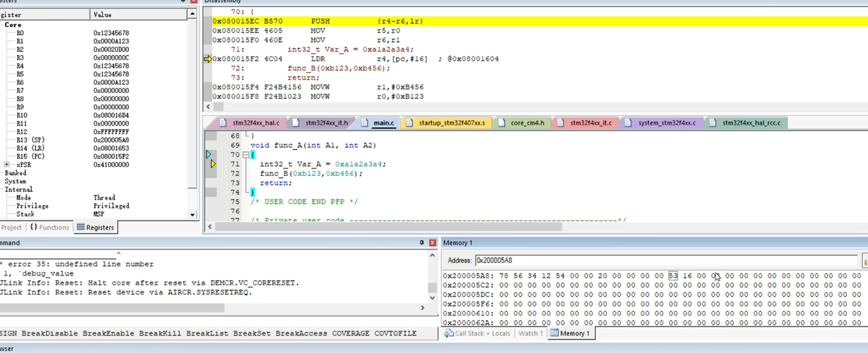Switch to the Functions tab

point(50,227)
